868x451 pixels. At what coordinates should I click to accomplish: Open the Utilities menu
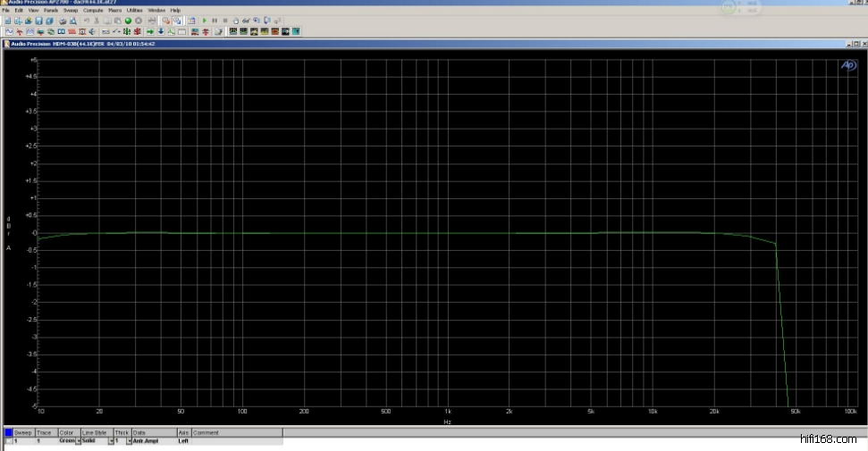tap(135, 10)
